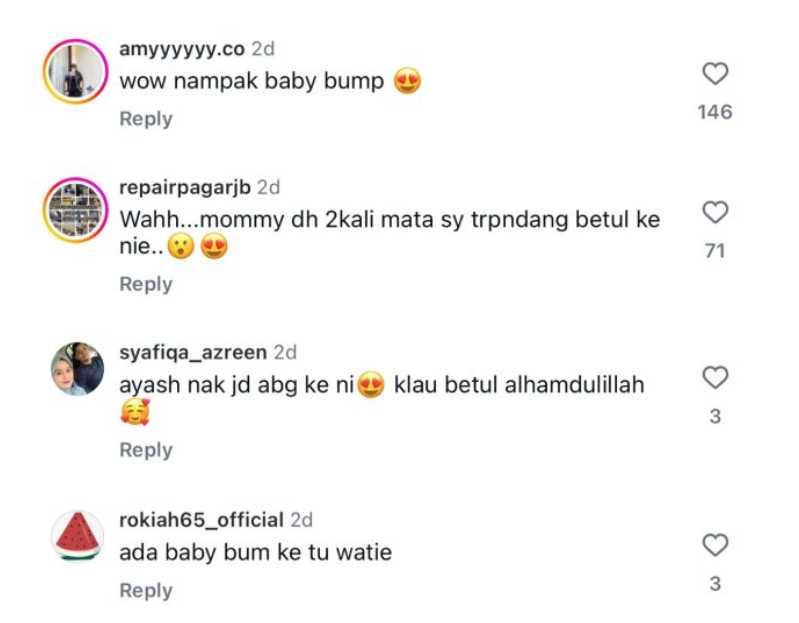799x623 pixels.
Task: Tap heart on syafiqa_azreen's comment
Action: [x=715, y=377]
